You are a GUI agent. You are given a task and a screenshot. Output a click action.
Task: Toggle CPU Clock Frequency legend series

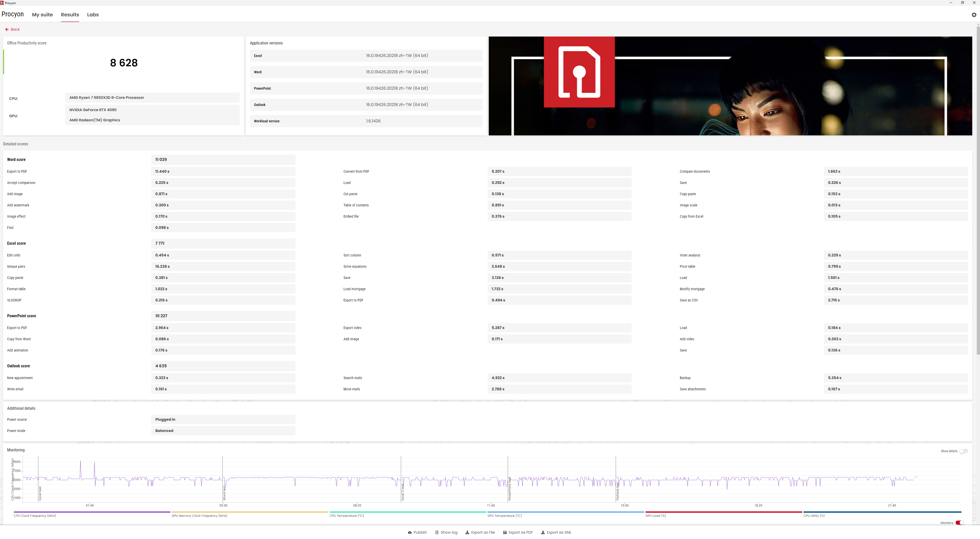click(x=35, y=515)
